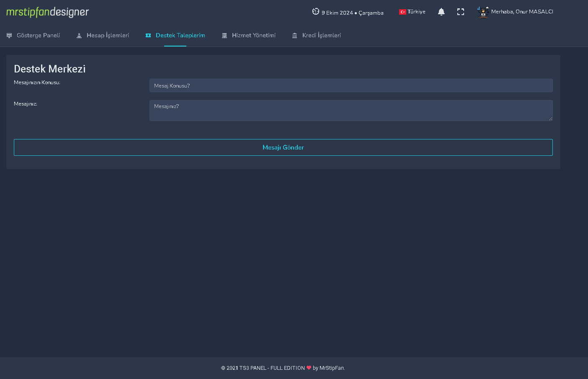Screen dimensions: 588x379
Task: Click the Kredi İşlemleri bank icon
Action: pyautogui.click(x=295, y=36)
